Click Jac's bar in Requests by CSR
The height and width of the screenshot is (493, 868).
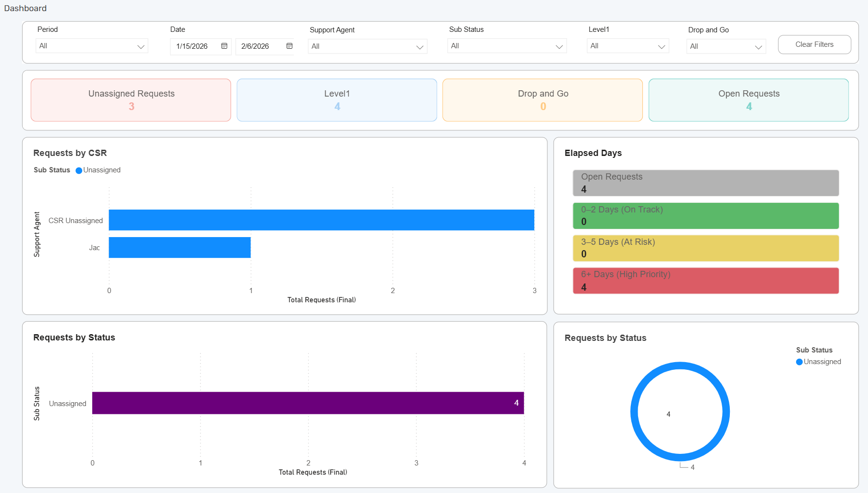click(x=179, y=247)
